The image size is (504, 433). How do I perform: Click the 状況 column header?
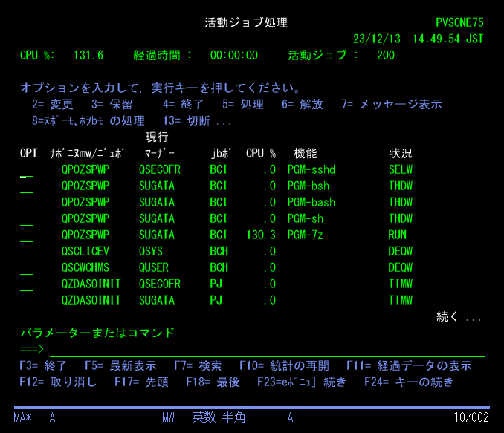click(401, 153)
